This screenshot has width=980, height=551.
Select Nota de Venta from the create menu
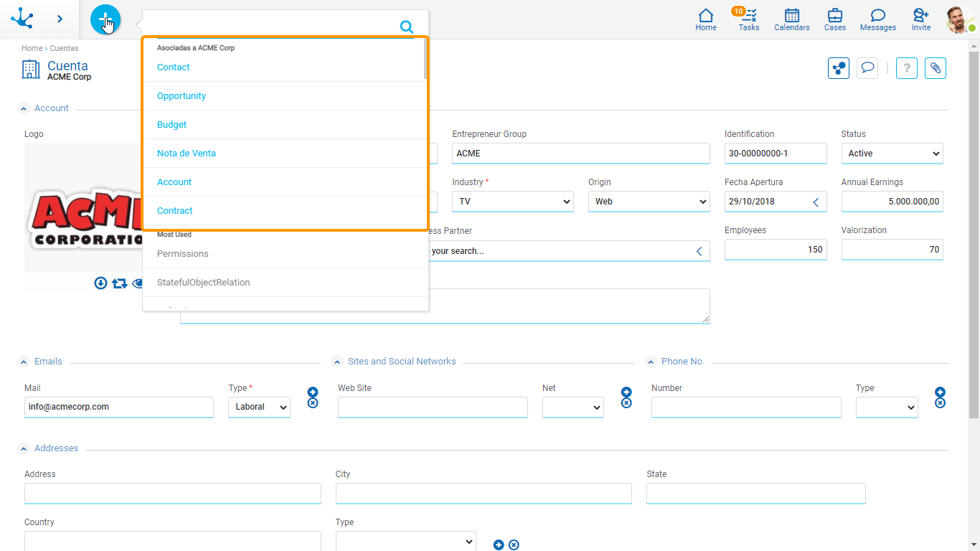pos(186,153)
